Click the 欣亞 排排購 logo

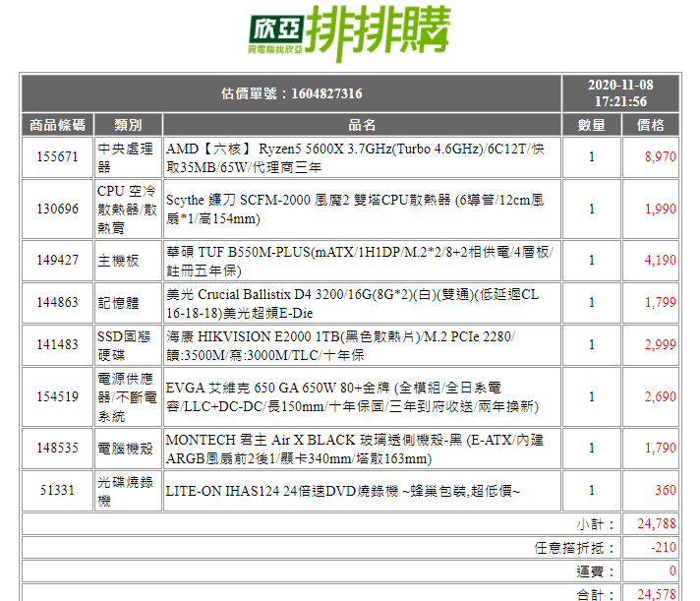(349, 33)
